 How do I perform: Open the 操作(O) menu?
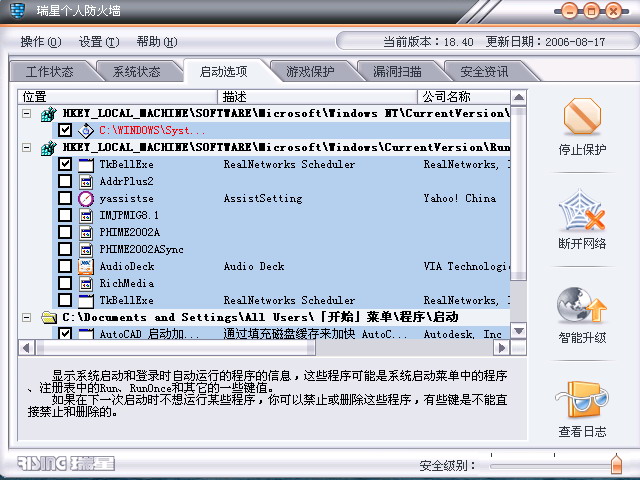(x=41, y=42)
